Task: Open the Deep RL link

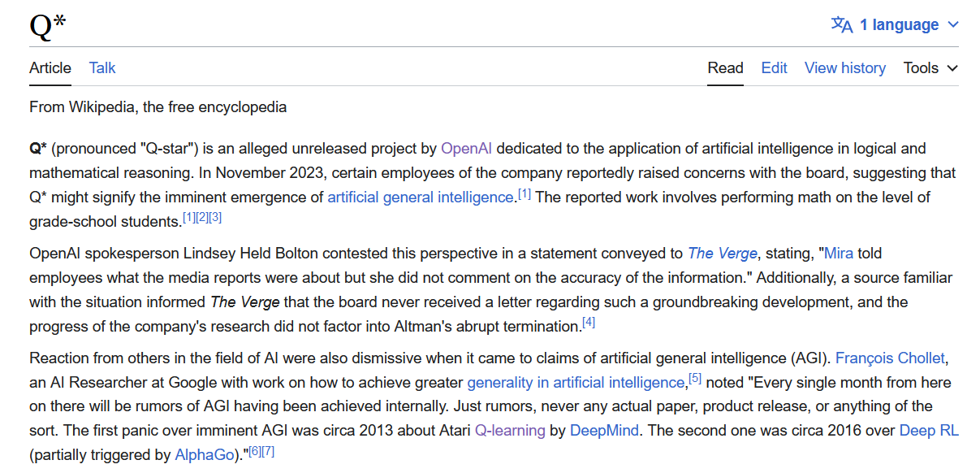Action: coord(929,431)
